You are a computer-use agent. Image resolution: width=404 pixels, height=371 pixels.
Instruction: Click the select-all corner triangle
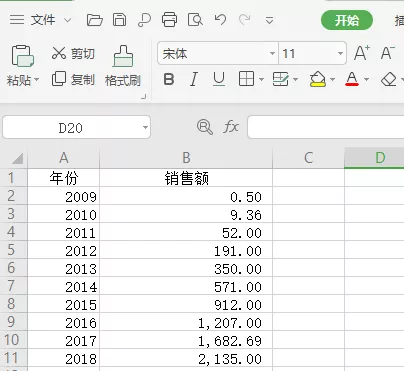[18, 159]
